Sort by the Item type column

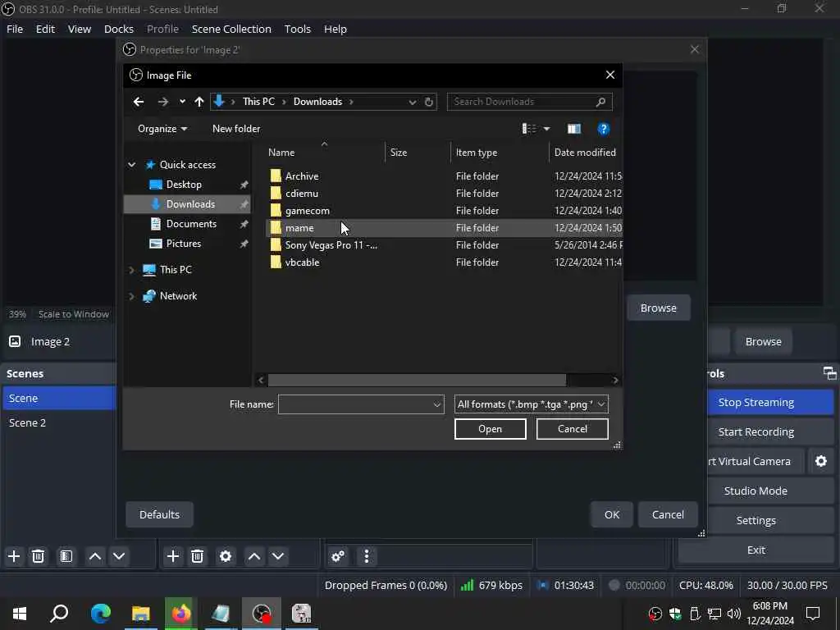tap(500, 152)
